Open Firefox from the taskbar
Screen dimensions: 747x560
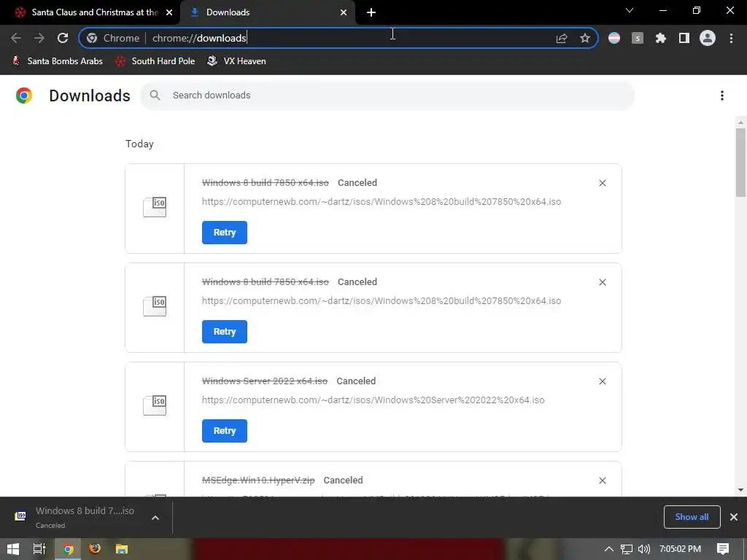coord(95,549)
